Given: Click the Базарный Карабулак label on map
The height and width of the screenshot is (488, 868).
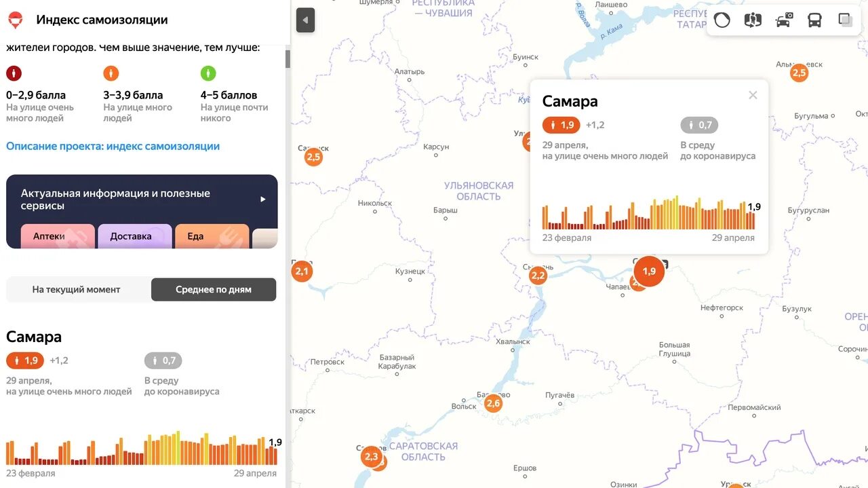Looking at the screenshot, I should [x=397, y=362].
